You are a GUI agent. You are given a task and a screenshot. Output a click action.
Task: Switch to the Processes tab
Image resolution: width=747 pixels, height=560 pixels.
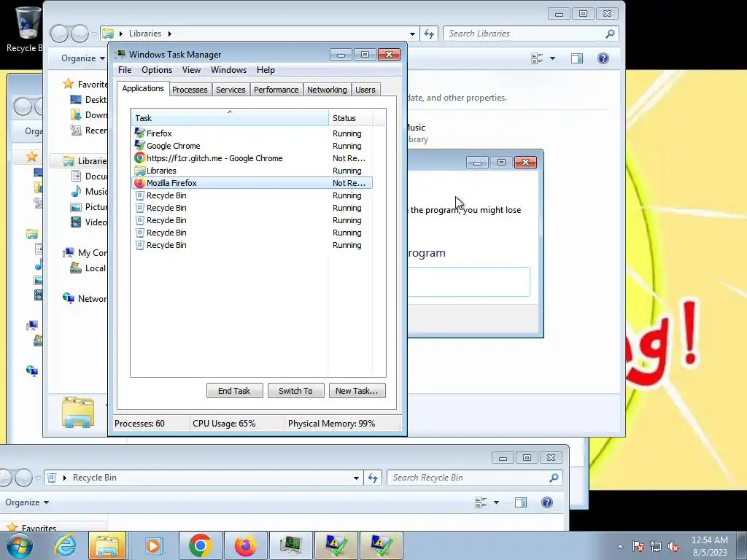(190, 90)
